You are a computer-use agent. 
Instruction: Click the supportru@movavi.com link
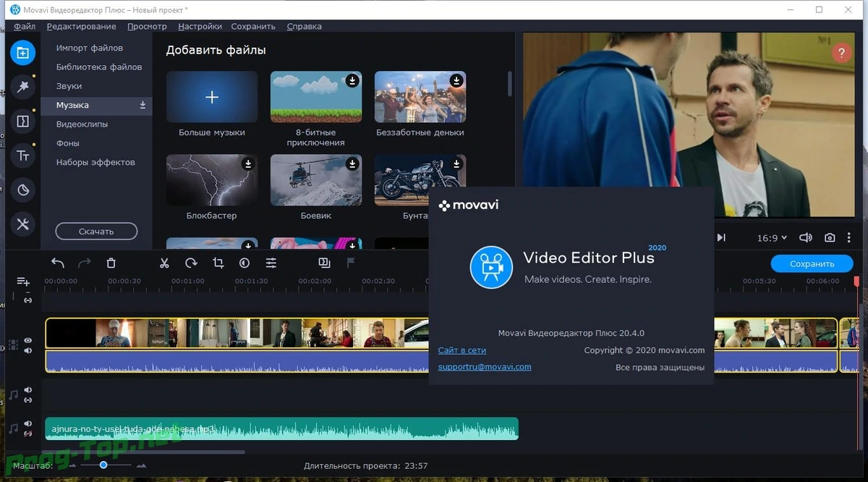[x=485, y=367]
